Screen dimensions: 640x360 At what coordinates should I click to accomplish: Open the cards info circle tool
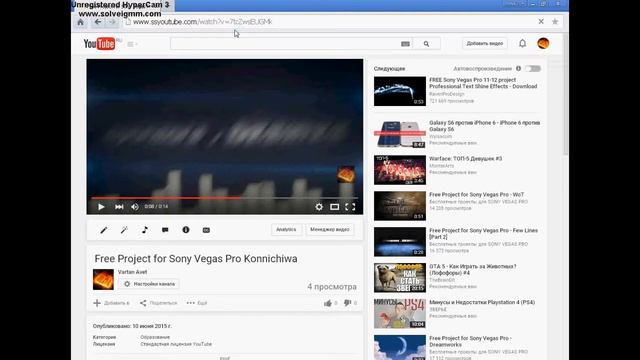(186, 230)
